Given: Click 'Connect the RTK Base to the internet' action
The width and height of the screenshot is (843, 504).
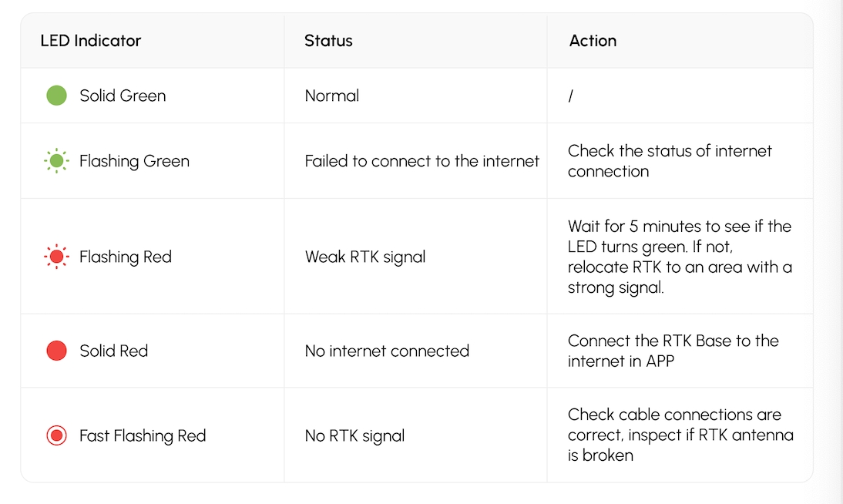Looking at the screenshot, I should 673,351.
